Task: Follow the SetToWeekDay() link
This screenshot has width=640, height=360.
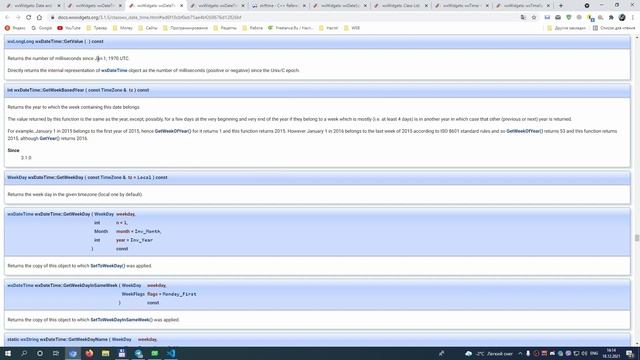Action: click(108, 266)
